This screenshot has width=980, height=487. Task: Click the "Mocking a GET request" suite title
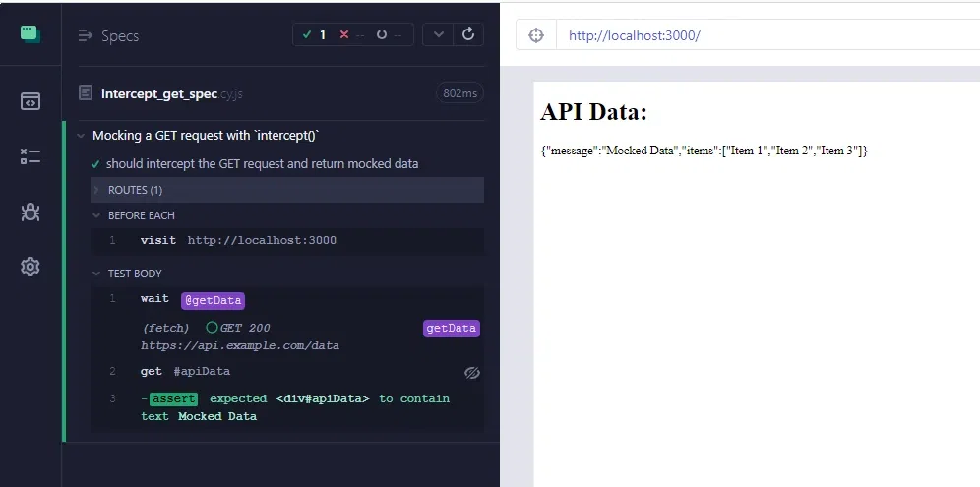[x=206, y=136]
